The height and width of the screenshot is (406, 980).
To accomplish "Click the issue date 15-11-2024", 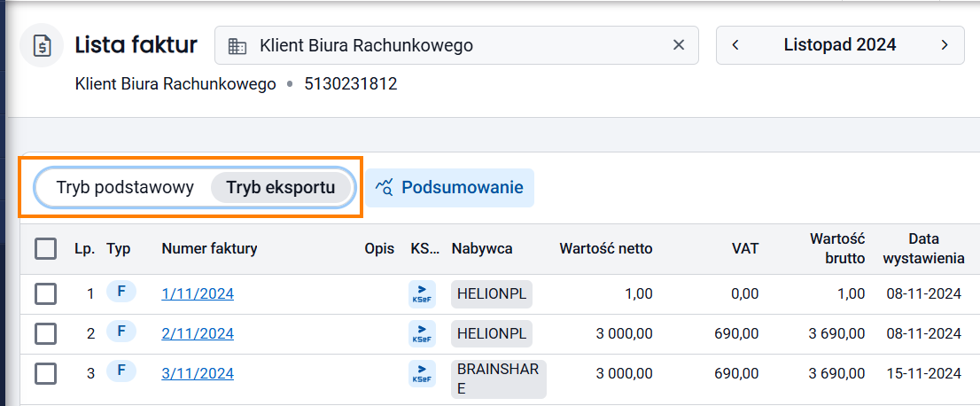I will click(x=924, y=374).
